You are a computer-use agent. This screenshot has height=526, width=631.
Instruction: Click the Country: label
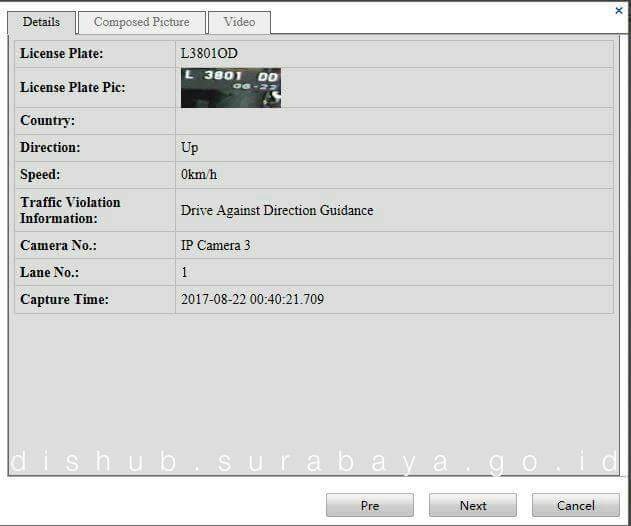[x=48, y=121]
